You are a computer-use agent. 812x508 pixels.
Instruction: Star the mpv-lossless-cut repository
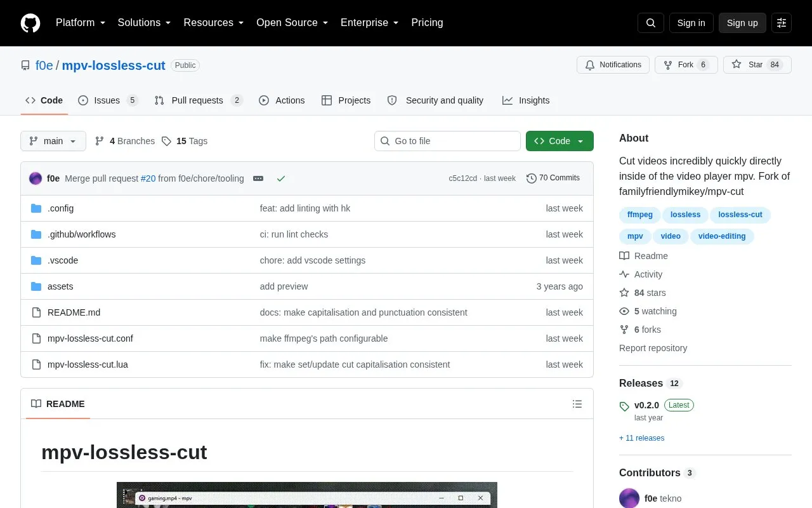point(757,65)
